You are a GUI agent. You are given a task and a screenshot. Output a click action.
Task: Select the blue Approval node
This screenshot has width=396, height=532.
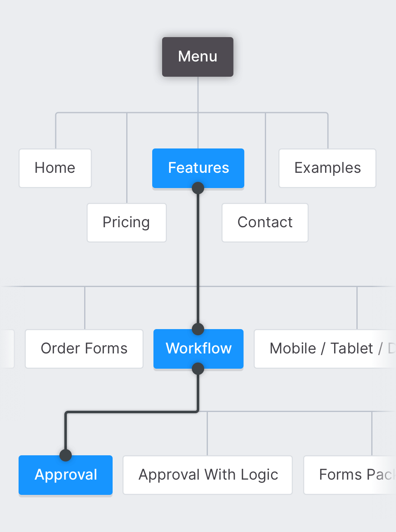click(x=66, y=475)
